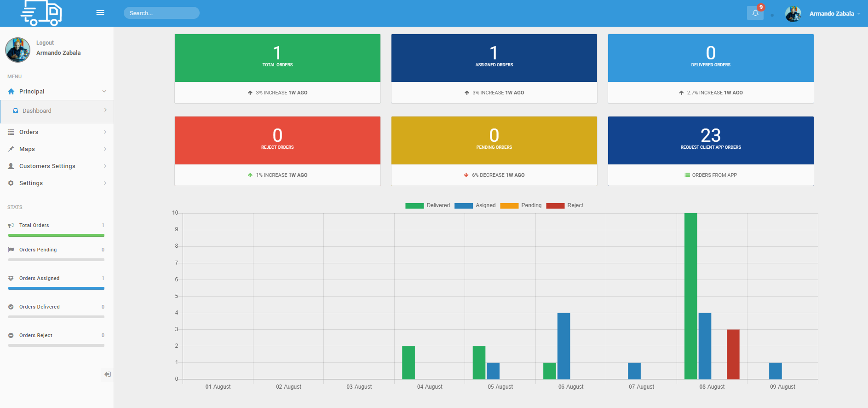The image size is (868, 408).
Task: Click the Total Orders stat label
Action: coord(34,226)
